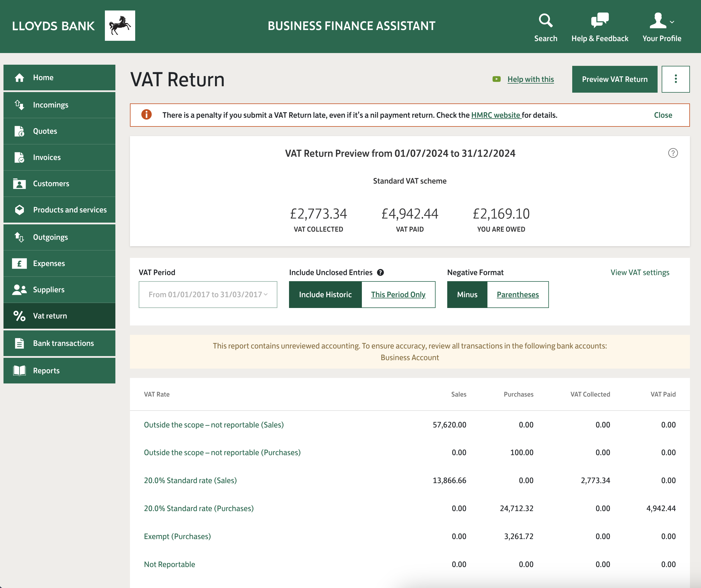Click the Reports book icon

pos(19,371)
